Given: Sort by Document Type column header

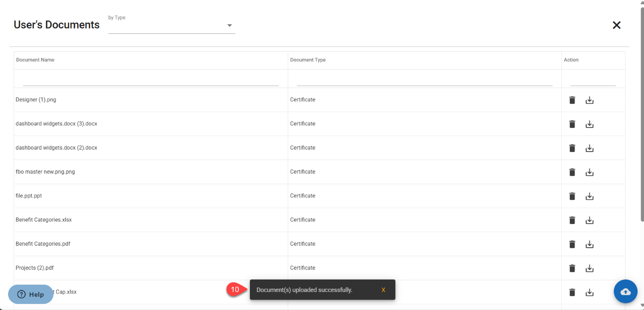Looking at the screenshot, I should [308, 60].
